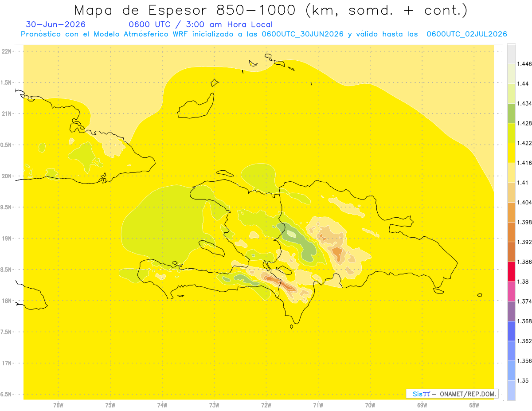Click the longitude label 70W

pos(370,405)
